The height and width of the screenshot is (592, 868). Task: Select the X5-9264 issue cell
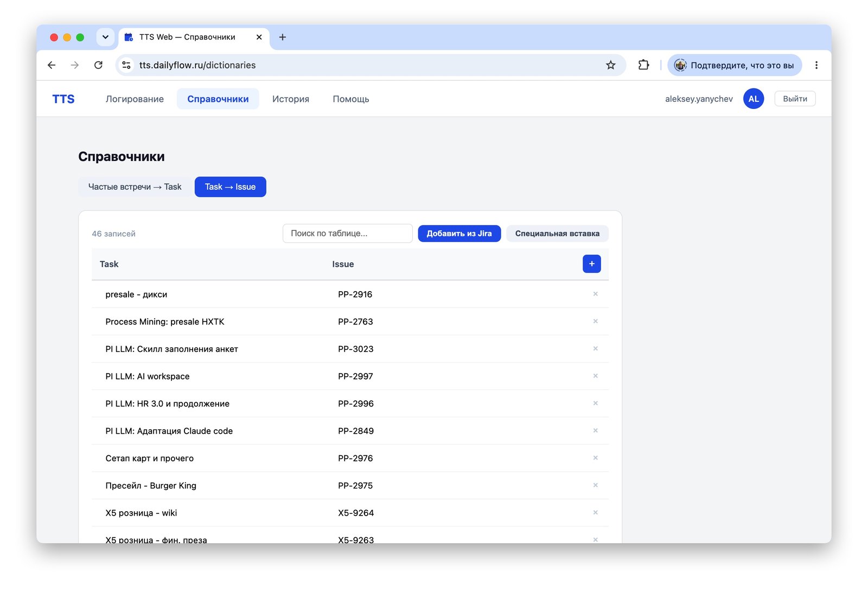(x=356, y=513)
